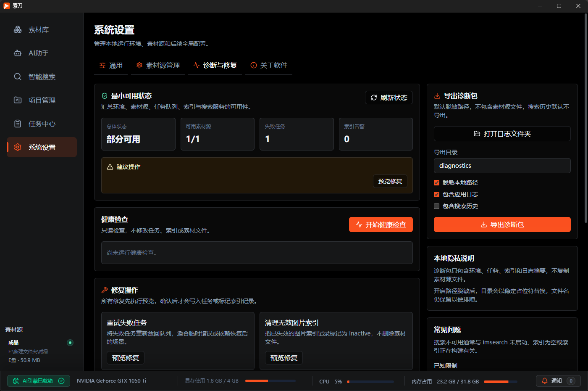The width and height of the screenshot is (588, 391).
Task: Click the 索引告警 count card
Action: (x=376, y=134)
